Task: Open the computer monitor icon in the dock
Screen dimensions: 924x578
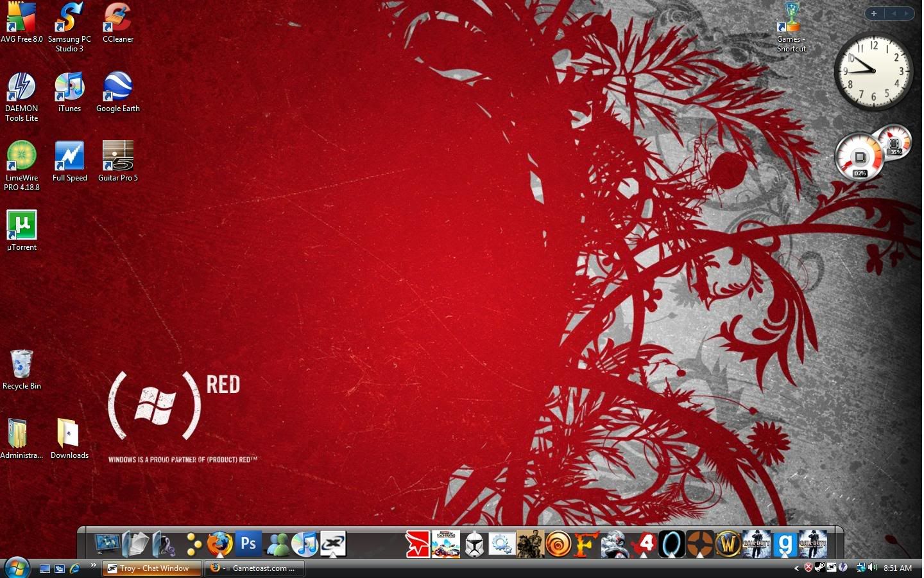Action: [107, 544]
